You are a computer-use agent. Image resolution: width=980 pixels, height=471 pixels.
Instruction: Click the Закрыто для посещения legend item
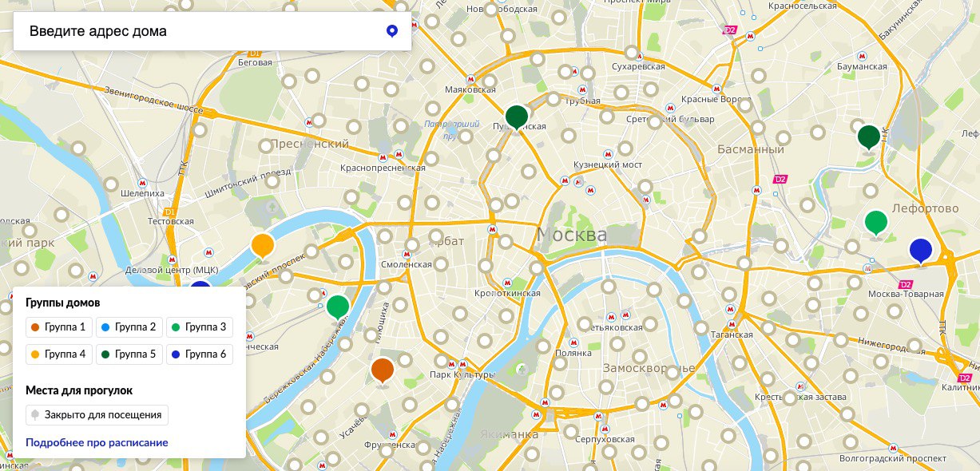point(97,415)
